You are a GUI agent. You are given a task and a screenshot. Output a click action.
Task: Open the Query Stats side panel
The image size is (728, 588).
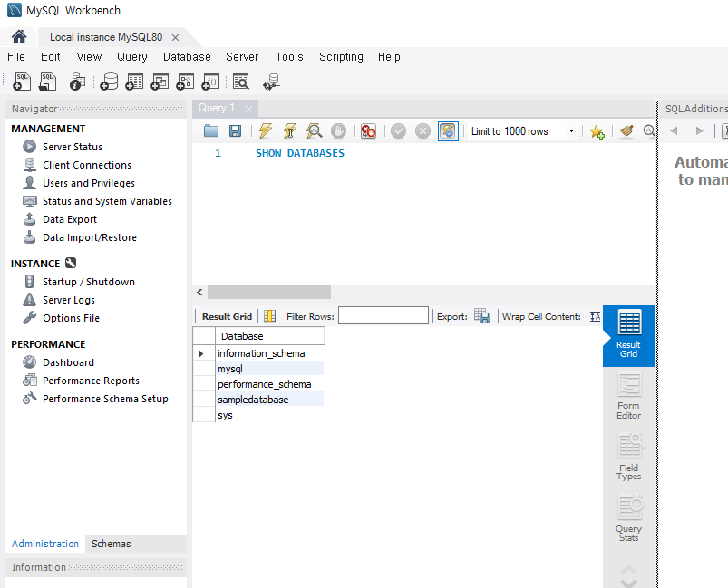point(629,518)
